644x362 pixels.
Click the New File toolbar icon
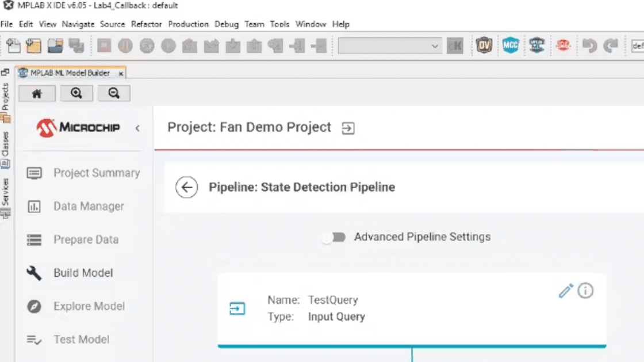point(13,45)
